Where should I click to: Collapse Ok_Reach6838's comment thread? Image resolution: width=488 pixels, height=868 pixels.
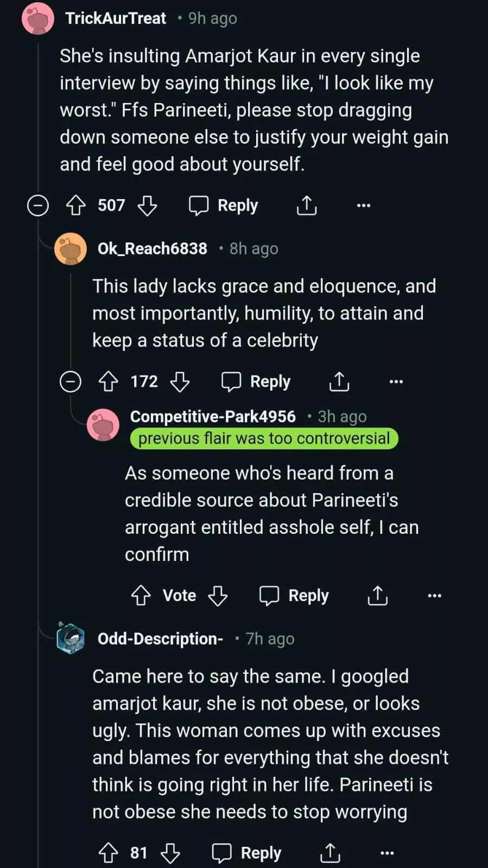(x=71, y=381)
